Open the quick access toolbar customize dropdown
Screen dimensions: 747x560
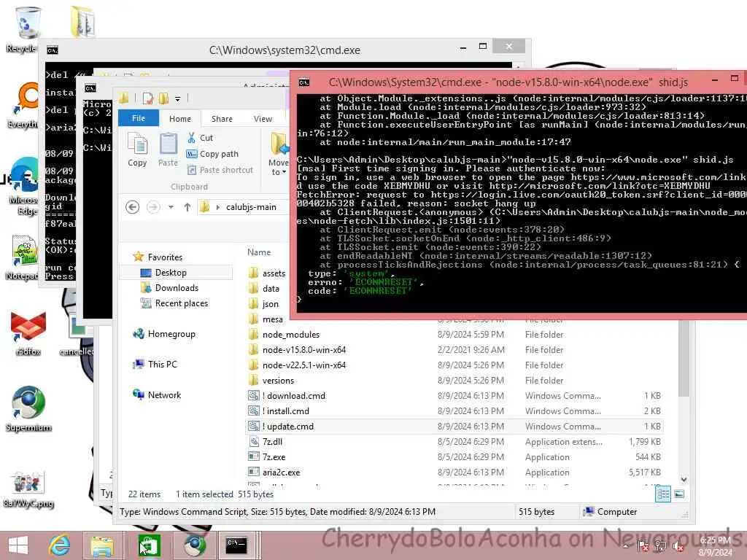coord(177,99)
